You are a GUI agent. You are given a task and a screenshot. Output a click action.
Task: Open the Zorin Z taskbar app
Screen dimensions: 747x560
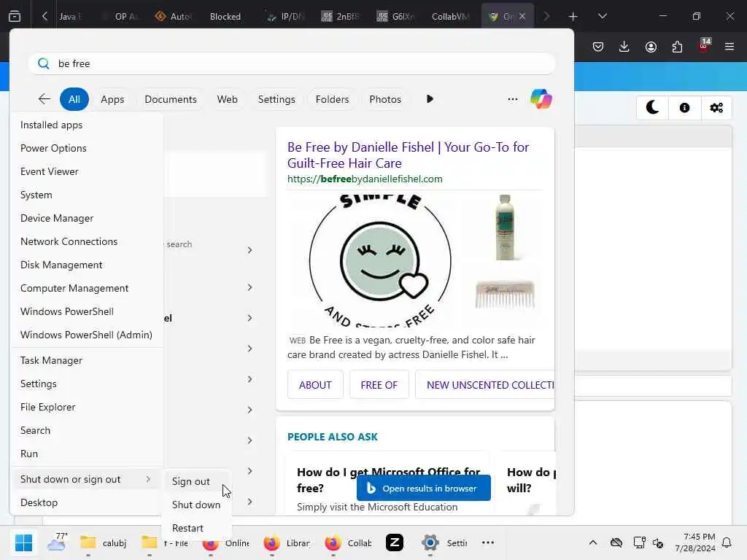395,542
